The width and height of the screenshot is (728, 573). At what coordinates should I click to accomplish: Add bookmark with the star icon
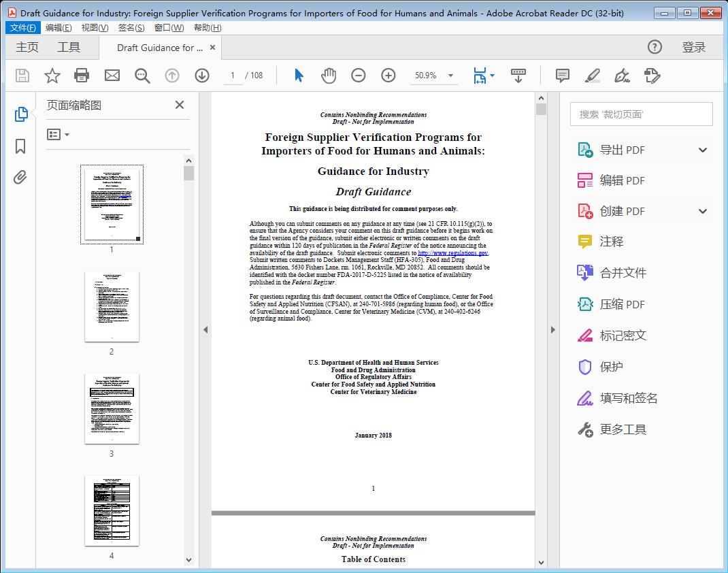52,76
